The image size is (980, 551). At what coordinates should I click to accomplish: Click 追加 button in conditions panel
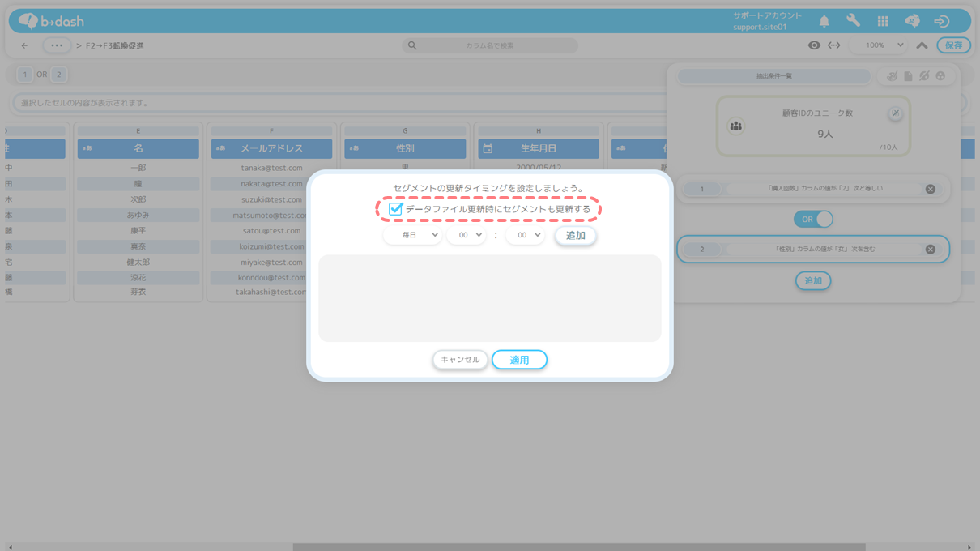click(813, 281)
